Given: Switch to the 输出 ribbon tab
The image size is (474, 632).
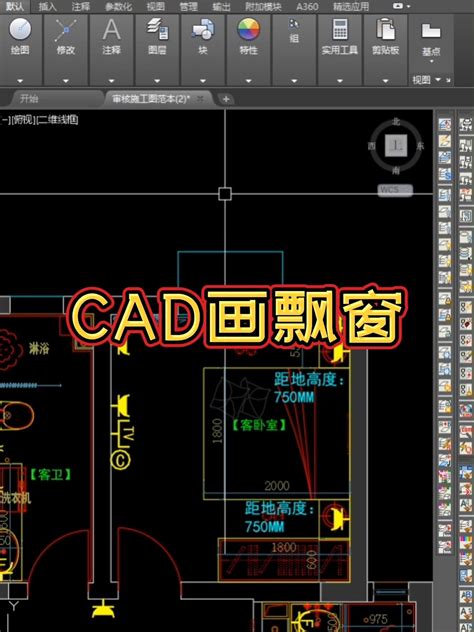Looking at the screenshot, I should [x=221, y=6].
